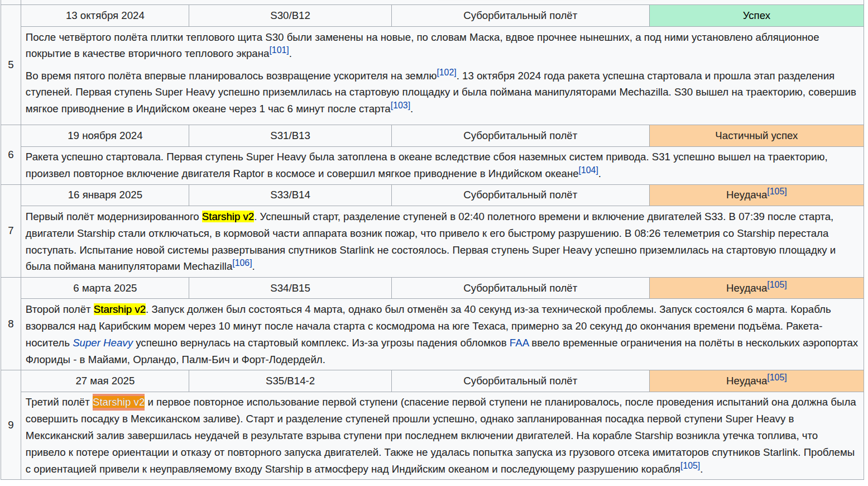Click the "S33/B14" vehicle cell
Viewport: 868px width, 486px height.
290,195
